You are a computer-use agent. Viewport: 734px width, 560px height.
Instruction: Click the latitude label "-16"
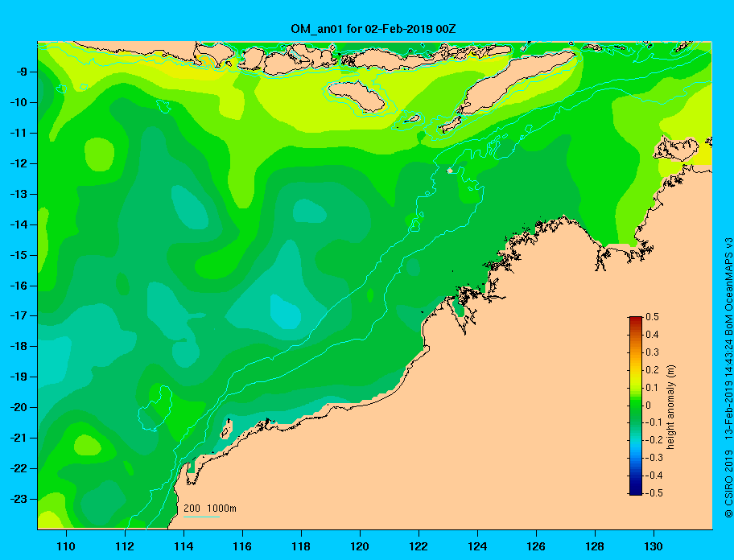(18, 286)
